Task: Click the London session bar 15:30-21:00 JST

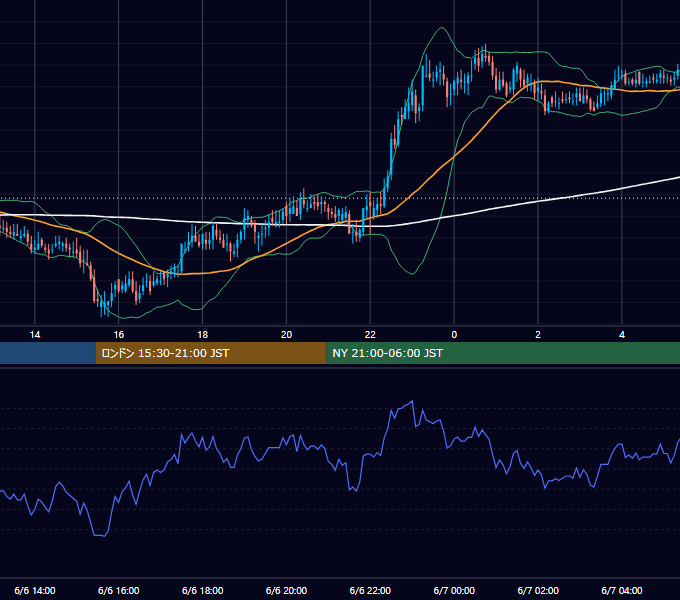Action: point(211,353)
